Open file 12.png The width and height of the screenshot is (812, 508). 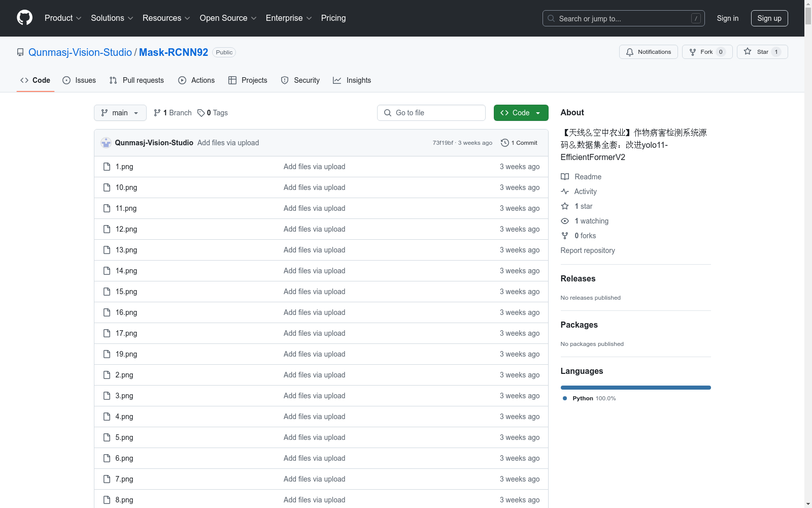pyautogui.click(x=126, y=229)
